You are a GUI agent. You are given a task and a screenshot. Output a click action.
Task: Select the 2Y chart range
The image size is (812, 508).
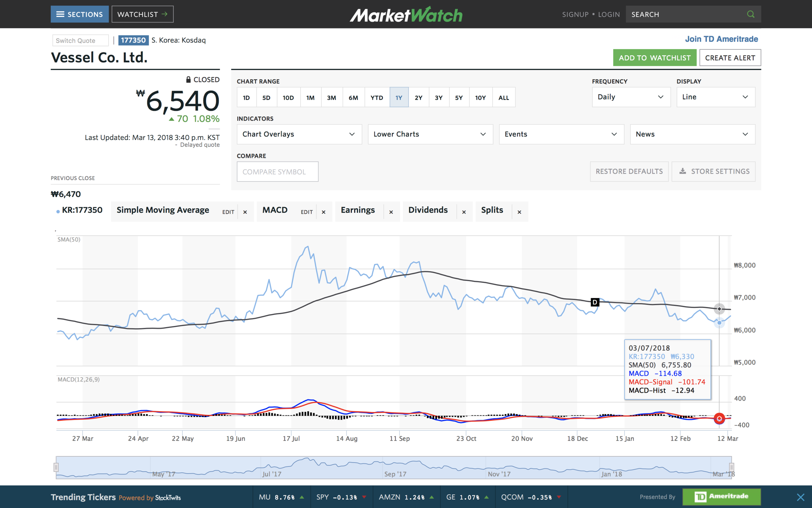tap(419, 98)
